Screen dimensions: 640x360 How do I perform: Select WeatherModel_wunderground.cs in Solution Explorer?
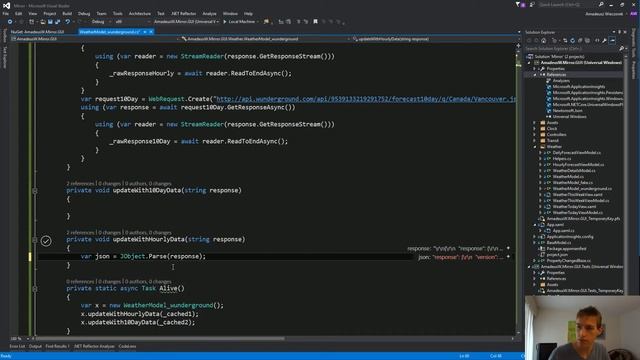coord(582,189)
